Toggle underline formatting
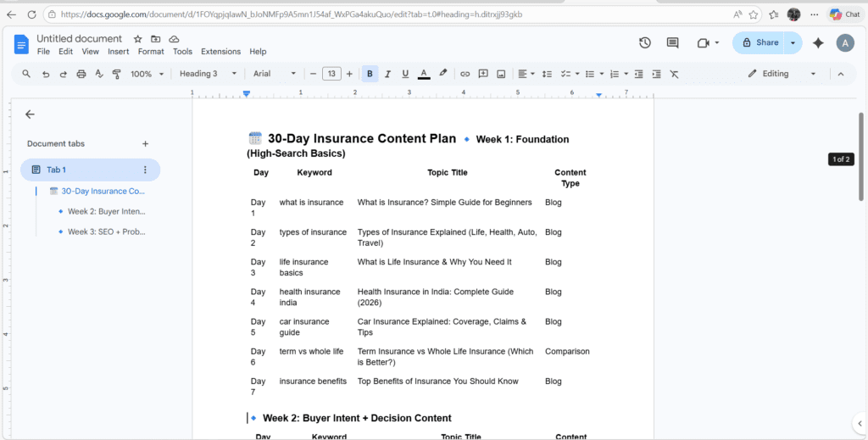The image size is (868, 440). tap(405, 74)
